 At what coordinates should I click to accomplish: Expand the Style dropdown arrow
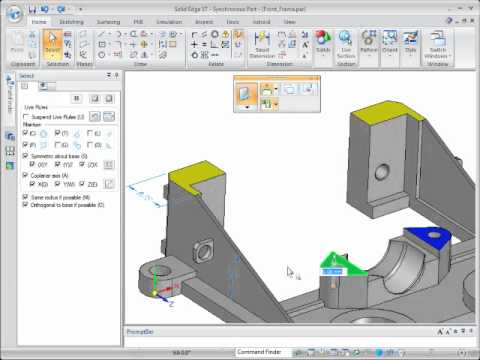pyautogui.click(x=410, y=55)
